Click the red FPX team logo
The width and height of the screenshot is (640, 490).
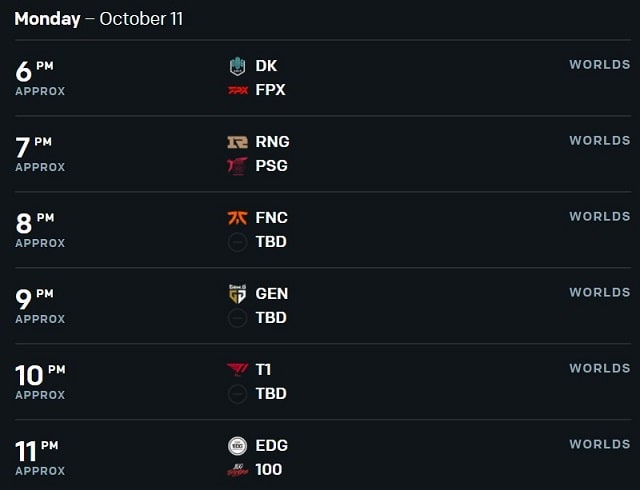click(238, 90)
